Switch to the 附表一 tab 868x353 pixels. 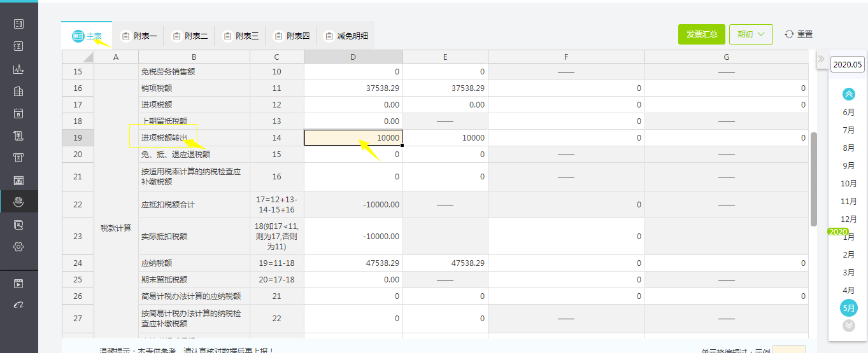(x=139, y=36)
